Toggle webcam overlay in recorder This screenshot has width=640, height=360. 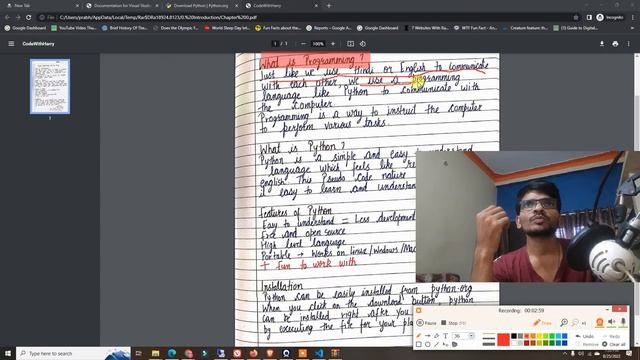coord(600,322)
